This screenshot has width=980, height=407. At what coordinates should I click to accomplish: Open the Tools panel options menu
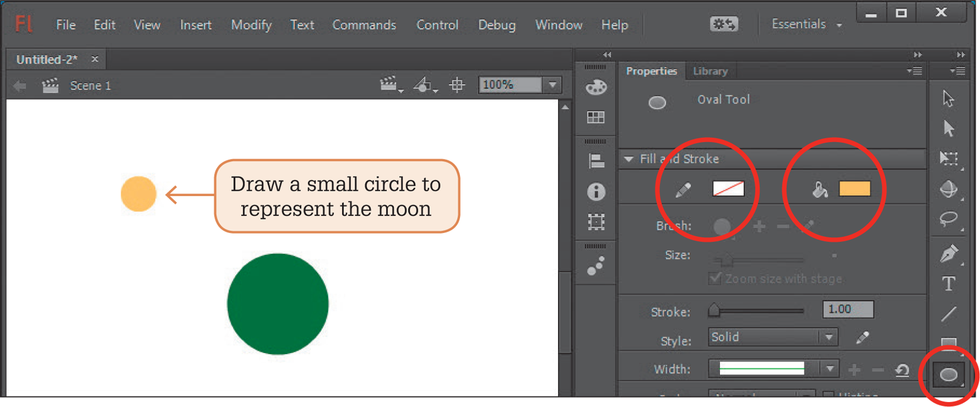(x=957, y=71)
